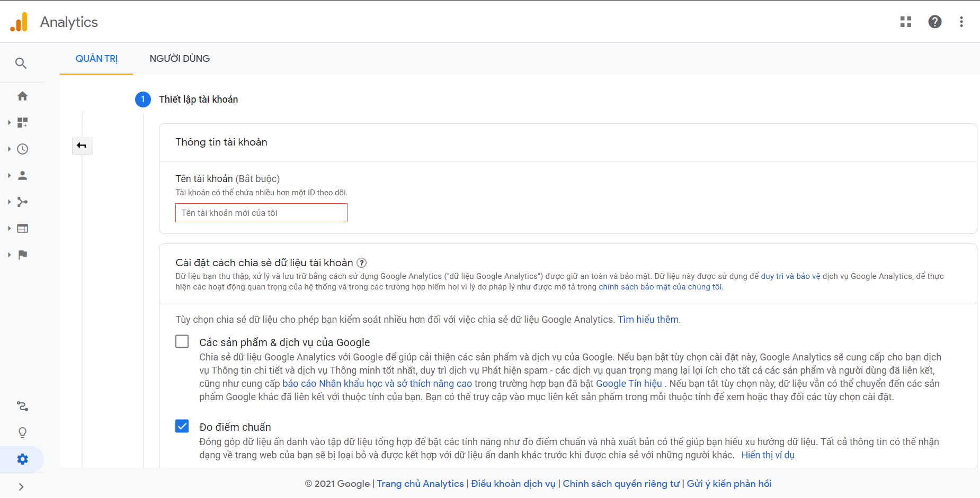Switch to the NGƯỜI DÙNG tab
This screenshot has width=980, height=498.
180,59
